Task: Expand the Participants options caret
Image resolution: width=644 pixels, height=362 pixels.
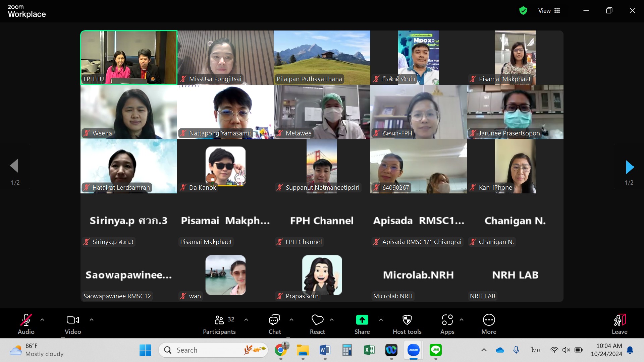Action: click(246, 320)
